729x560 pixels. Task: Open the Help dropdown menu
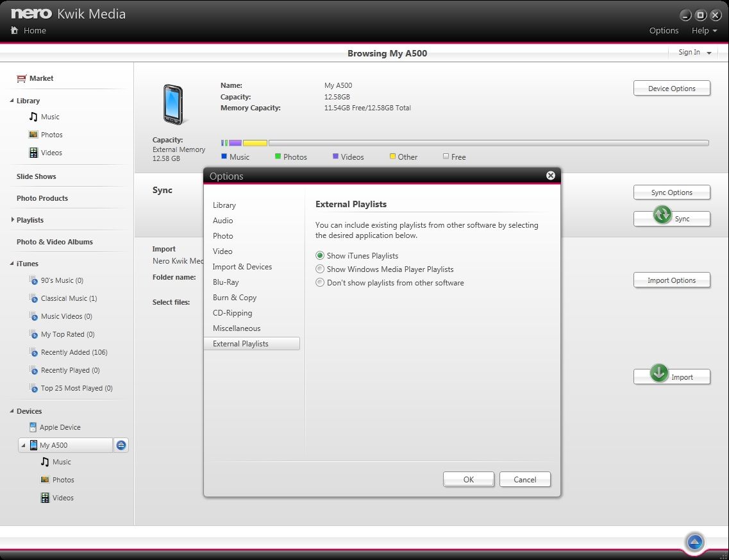[704, 30]
